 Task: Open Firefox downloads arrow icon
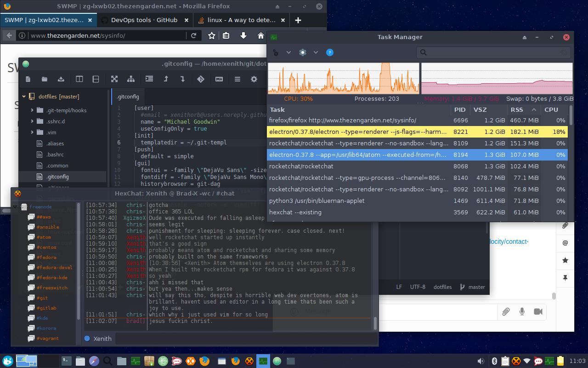243,35
